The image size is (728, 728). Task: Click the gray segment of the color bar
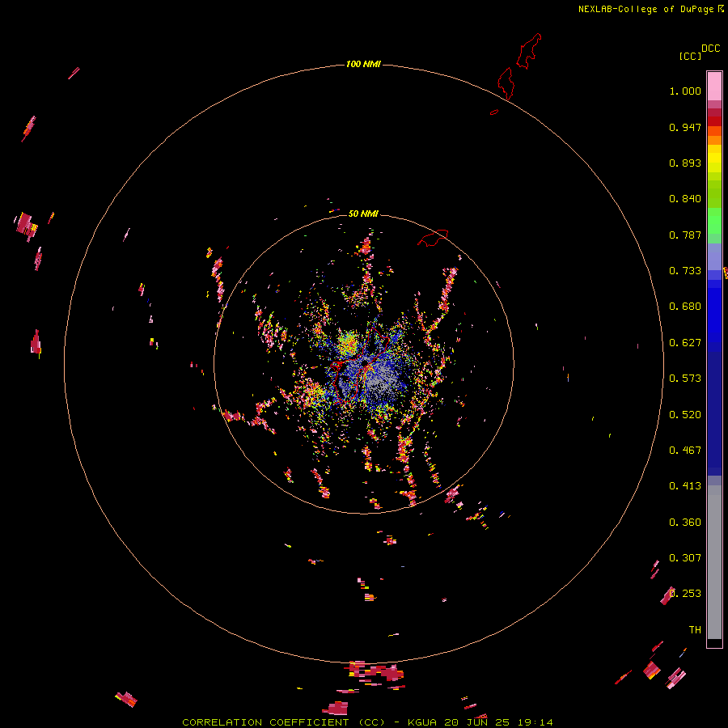(x=714, y=562)
